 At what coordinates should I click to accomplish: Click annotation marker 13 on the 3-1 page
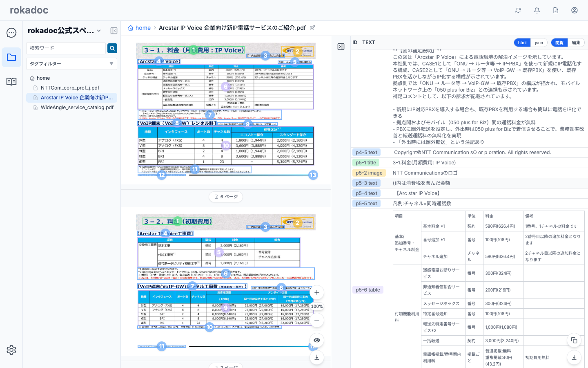(313, 175)
